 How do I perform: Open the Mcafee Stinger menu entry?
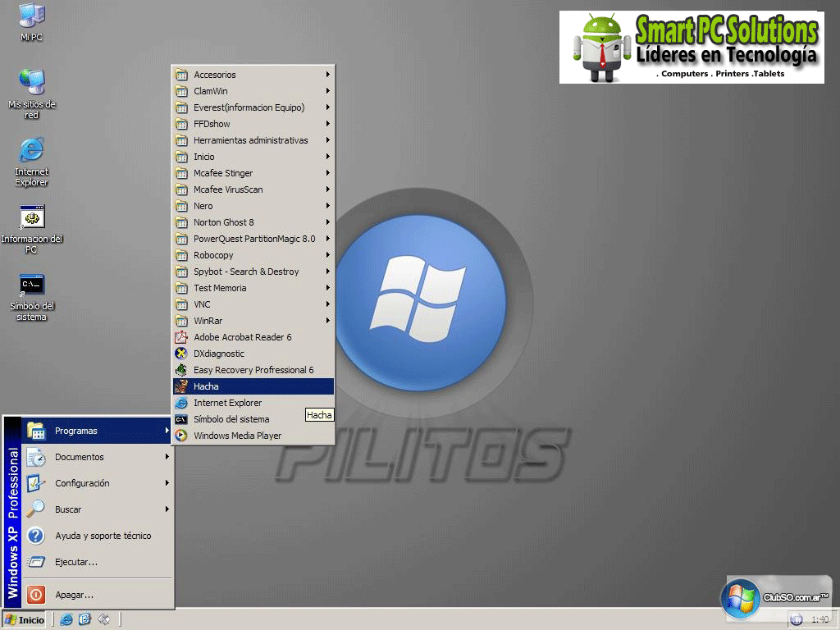pos(253,173)
